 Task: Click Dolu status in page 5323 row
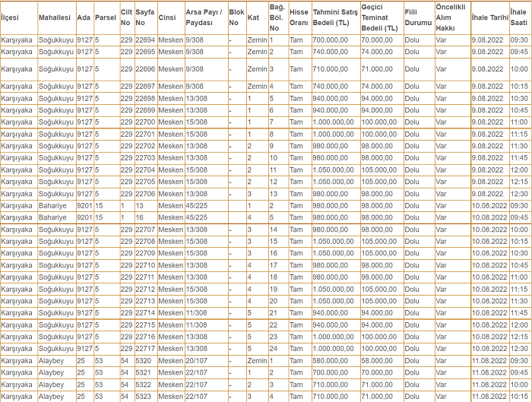click(412, 397)
